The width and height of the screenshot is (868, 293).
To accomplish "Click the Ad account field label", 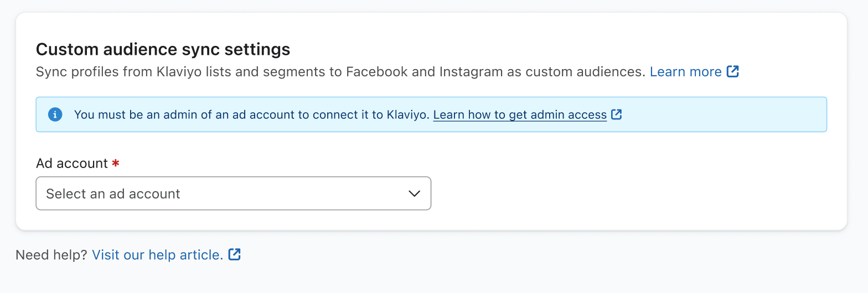I will pyautogui.click(x=71, y=164).
